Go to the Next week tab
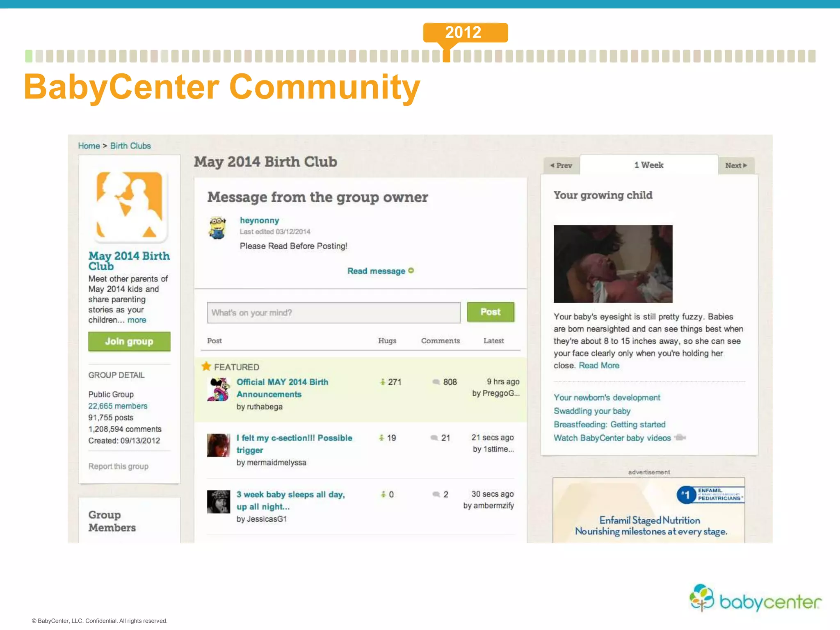The width and height of the screenshot is (840, 630). [x=736, y=165]
